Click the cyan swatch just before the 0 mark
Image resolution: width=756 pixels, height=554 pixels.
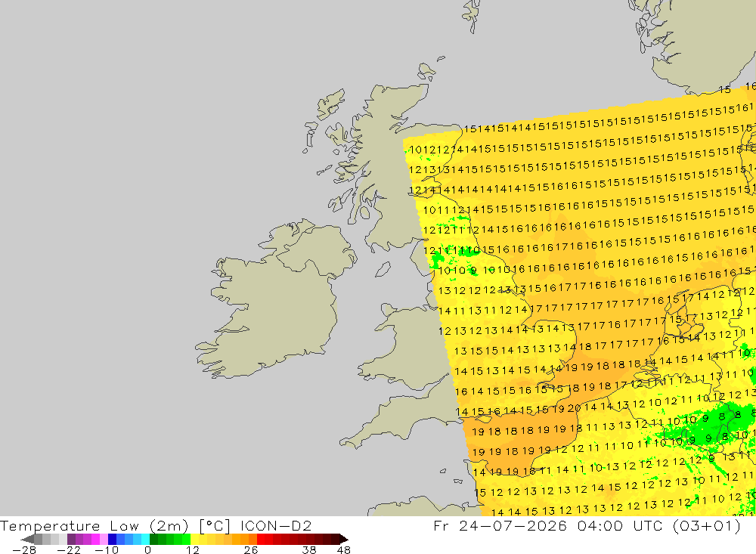(145, 539)
